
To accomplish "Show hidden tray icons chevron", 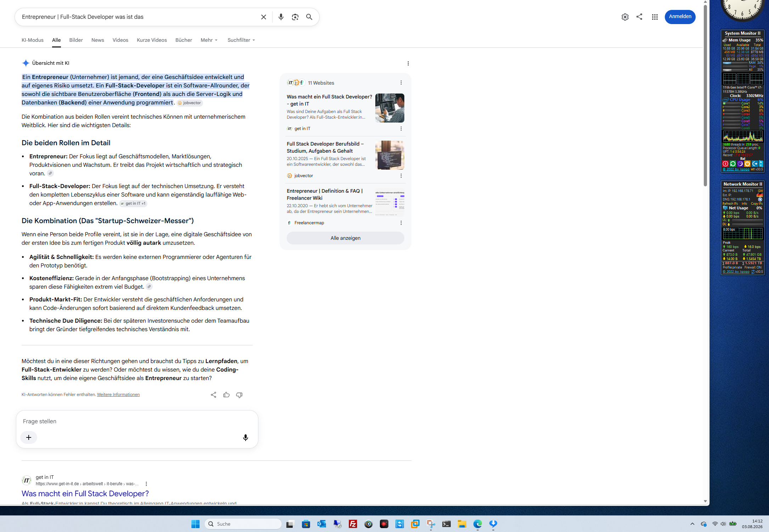I will click(692, 524).
